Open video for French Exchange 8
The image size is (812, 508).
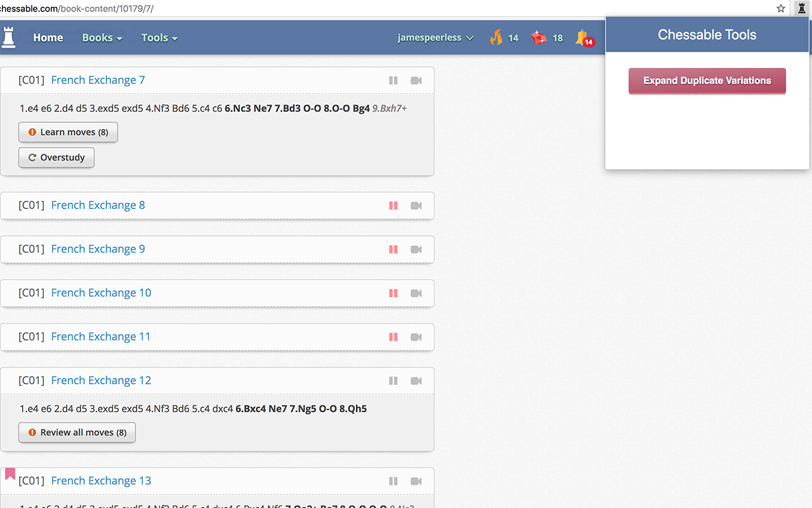coord(416,206)
